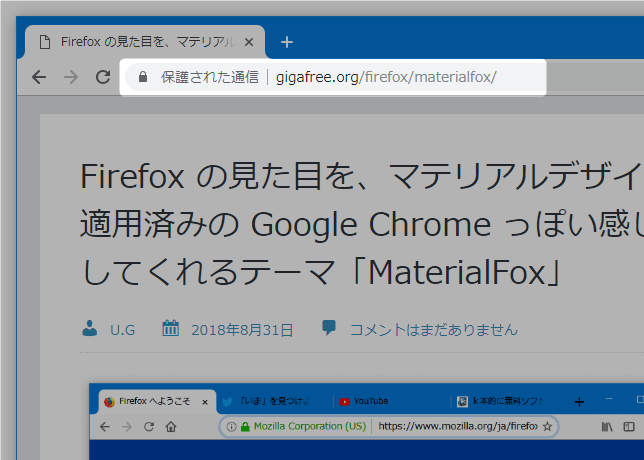The image size is (644, 460).
Task: Click embedded screenshot's new tab plus icon
Action: tap(579, 402)
